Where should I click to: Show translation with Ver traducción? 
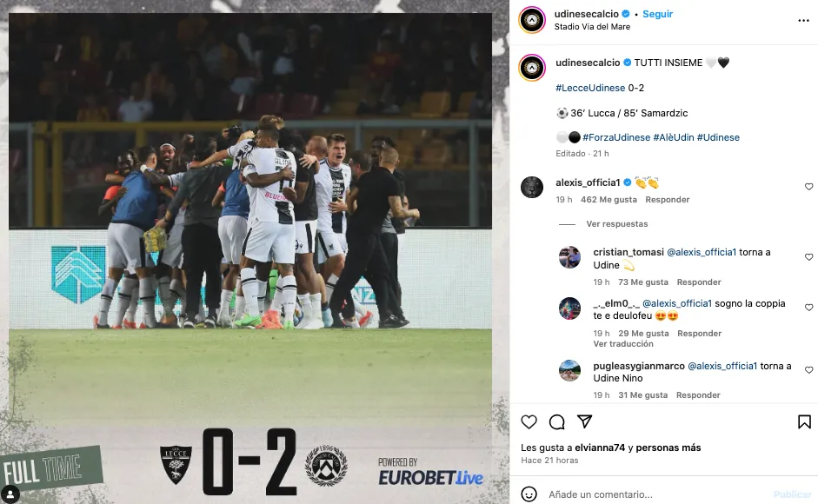pyautogui.click(x=623, y=344)
